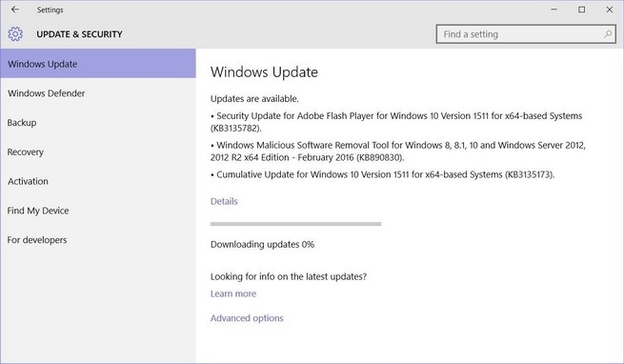This screenshot has width=624, height=364.
Task: Maximize the Settings window
Action: (x=581, y=10)
